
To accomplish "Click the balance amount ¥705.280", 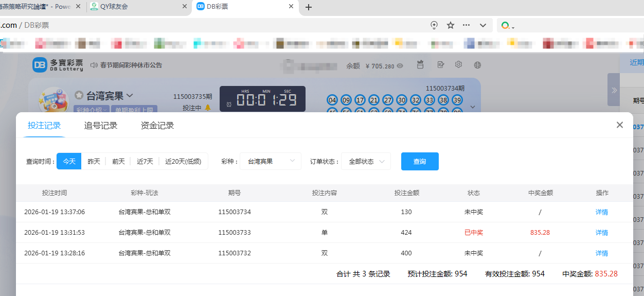I will click(x=380, y=66).
